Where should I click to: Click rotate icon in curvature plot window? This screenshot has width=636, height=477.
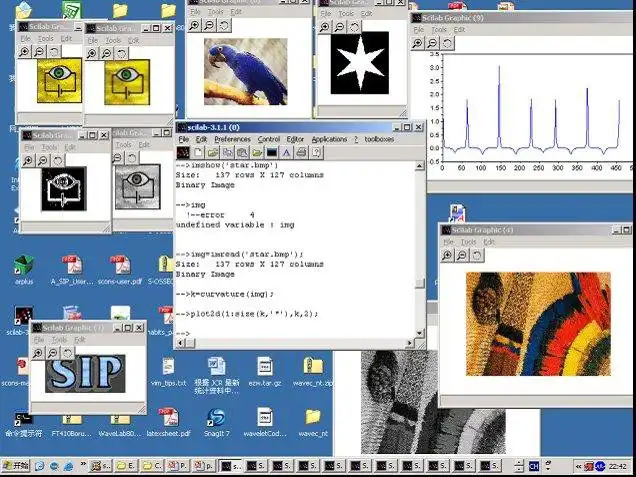447,43
